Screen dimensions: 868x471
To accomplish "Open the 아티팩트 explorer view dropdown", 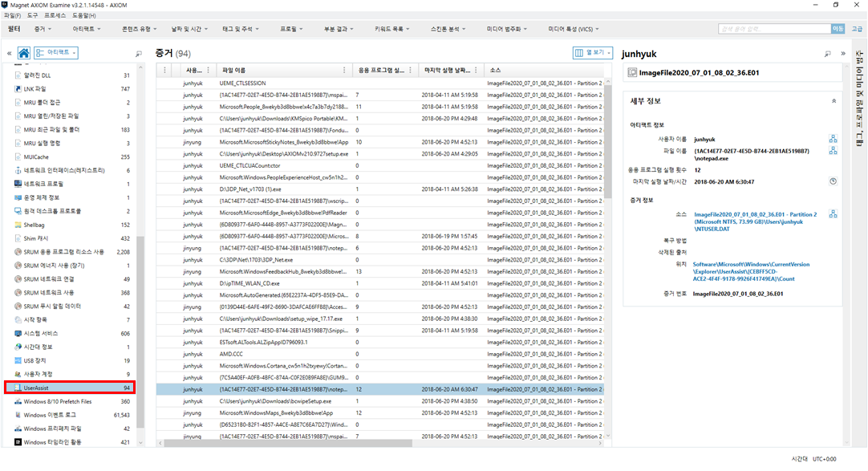I will coord(56,53).
